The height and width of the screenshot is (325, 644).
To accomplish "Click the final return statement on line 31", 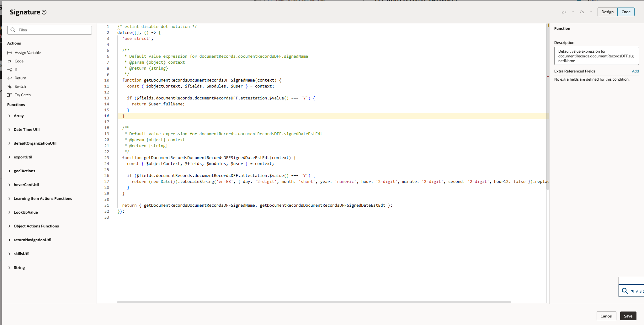I will [257, 205].
